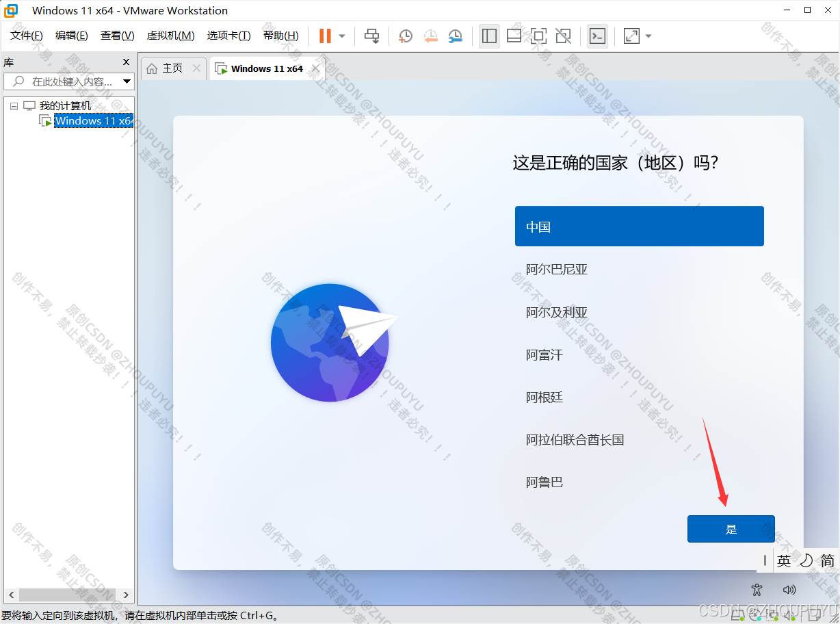
Task: Select 阿尔巴尼亚 in the region list
Action: pos(639,269)
